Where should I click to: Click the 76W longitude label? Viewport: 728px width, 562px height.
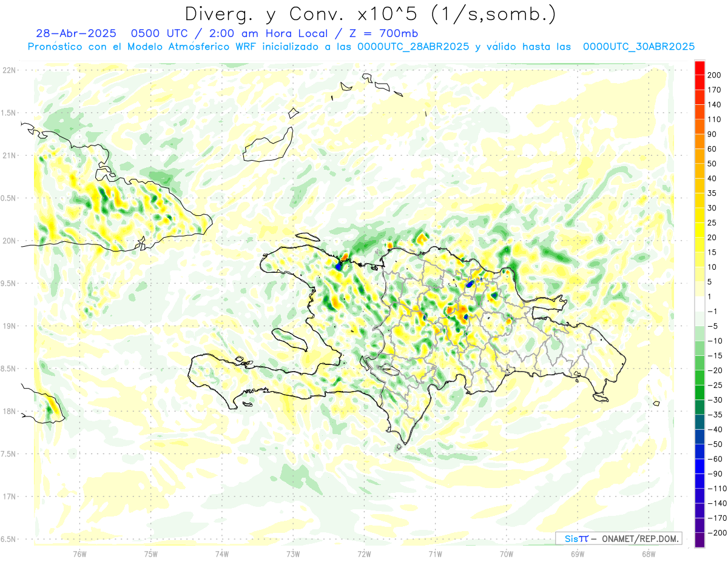click(79, 554)
